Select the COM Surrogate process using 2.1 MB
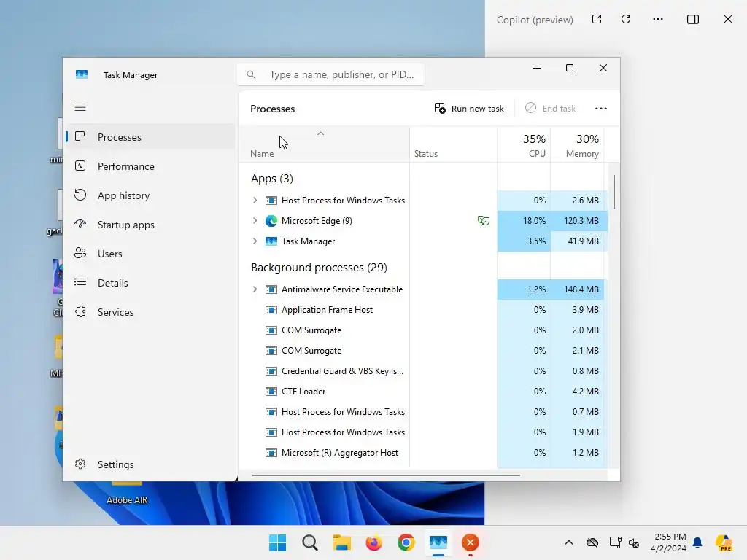747x560 pixels. pyautogui.click(x=423, y=351)
